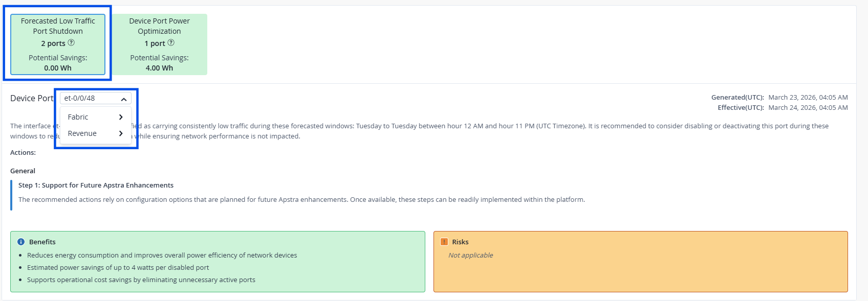Expand the Revenue submenu arrow
This screenshot has width=868, height=301.
(121, 133)
